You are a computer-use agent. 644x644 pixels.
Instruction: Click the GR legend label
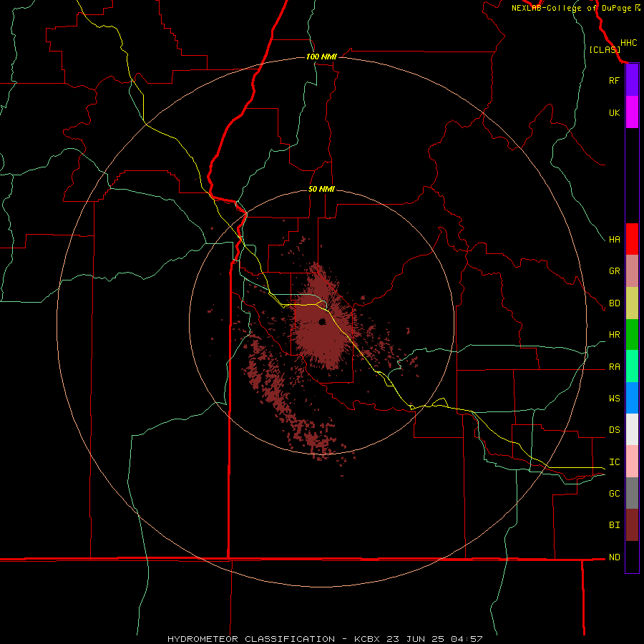(614, 271)
